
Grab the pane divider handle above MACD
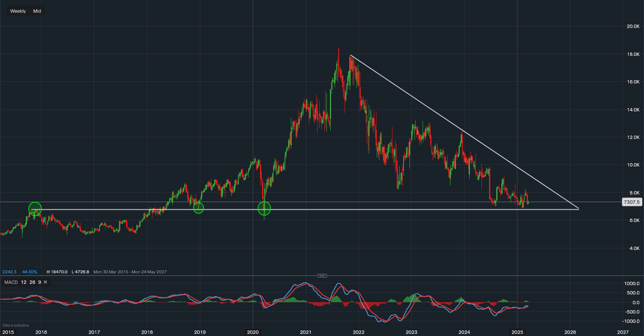(x=322, y=275)
